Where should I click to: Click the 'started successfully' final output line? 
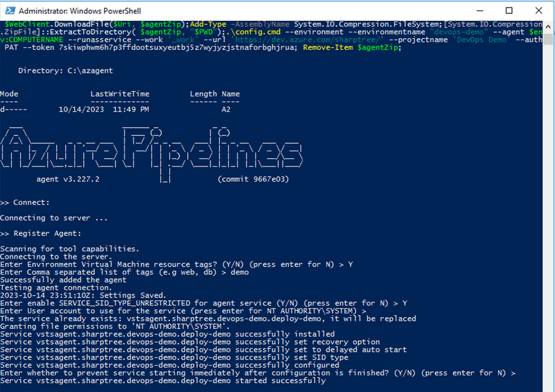click(x=163, y=380)
